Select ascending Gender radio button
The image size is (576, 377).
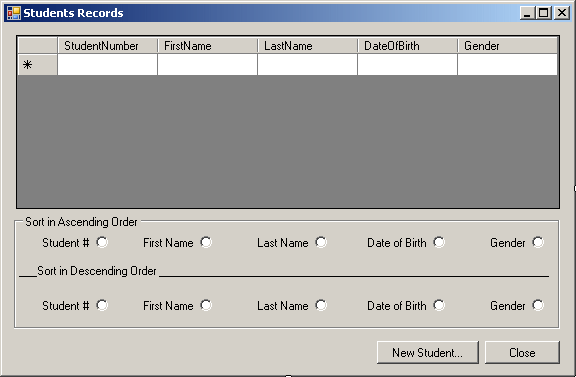[x=538, y=242]
